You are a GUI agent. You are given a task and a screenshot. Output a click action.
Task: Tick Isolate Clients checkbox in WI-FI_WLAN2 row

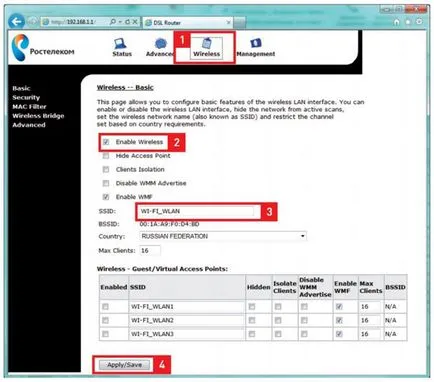pos(278,320)
